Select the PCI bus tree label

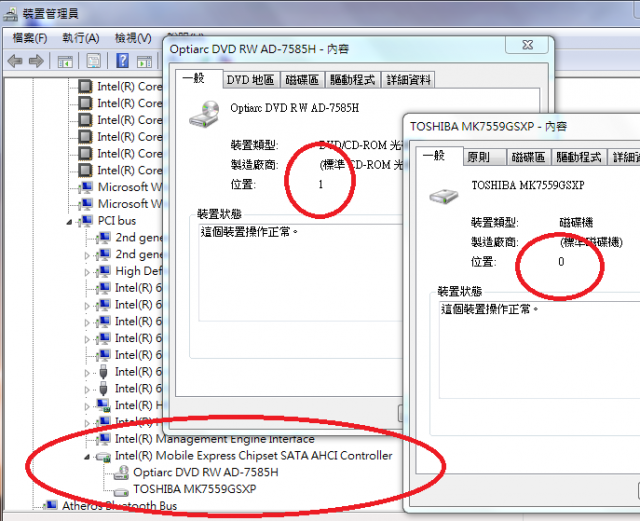(x=117, y=221)
